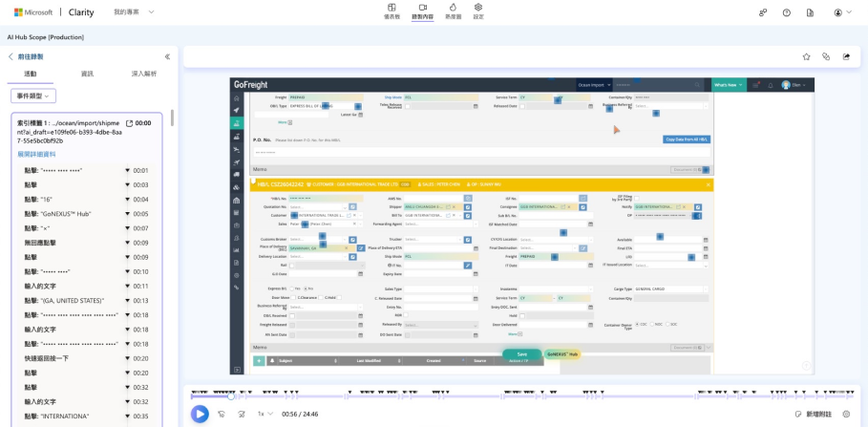Image resolution: width=868 pixels, height=427 pixels.
Task: Open the 儀表板 dashboard tab
Action: tap(392, 11)
